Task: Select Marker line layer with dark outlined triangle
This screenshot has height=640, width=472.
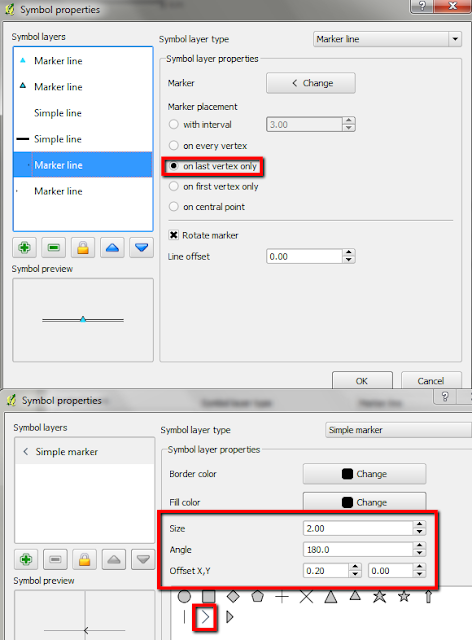Action: coord(83,87)
